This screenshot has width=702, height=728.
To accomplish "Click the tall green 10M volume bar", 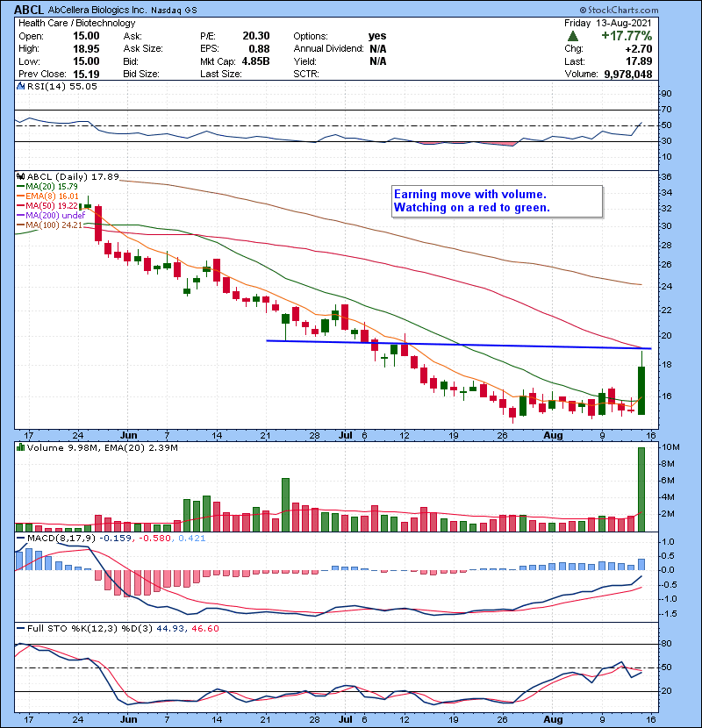I will tap(641, 489).
